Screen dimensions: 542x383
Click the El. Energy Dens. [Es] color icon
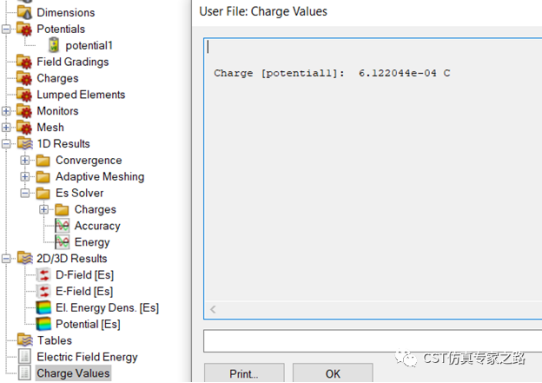tap(44, 308)
